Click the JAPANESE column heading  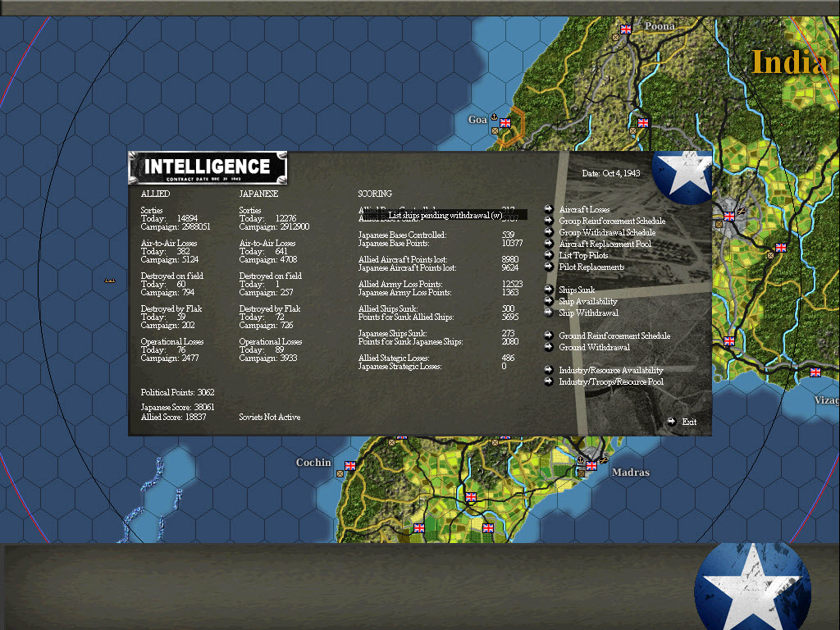(x=258, y=194)
